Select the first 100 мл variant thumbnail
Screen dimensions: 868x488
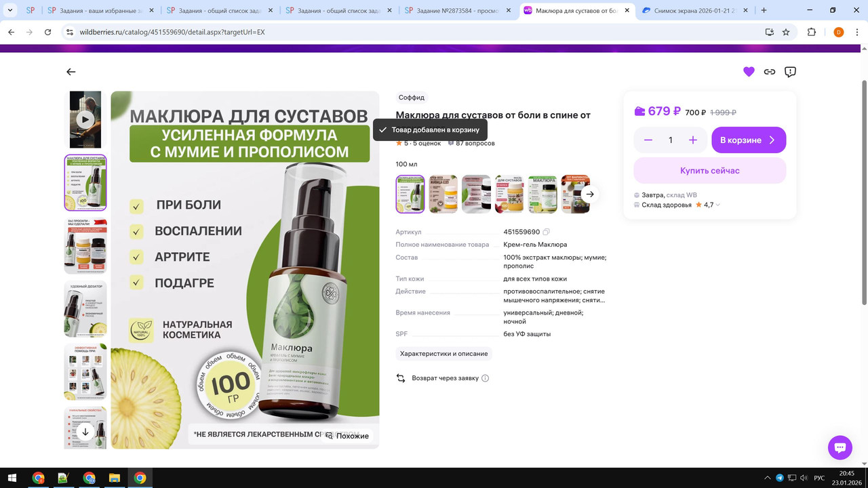pyautogui.click(x=410, y=195)
